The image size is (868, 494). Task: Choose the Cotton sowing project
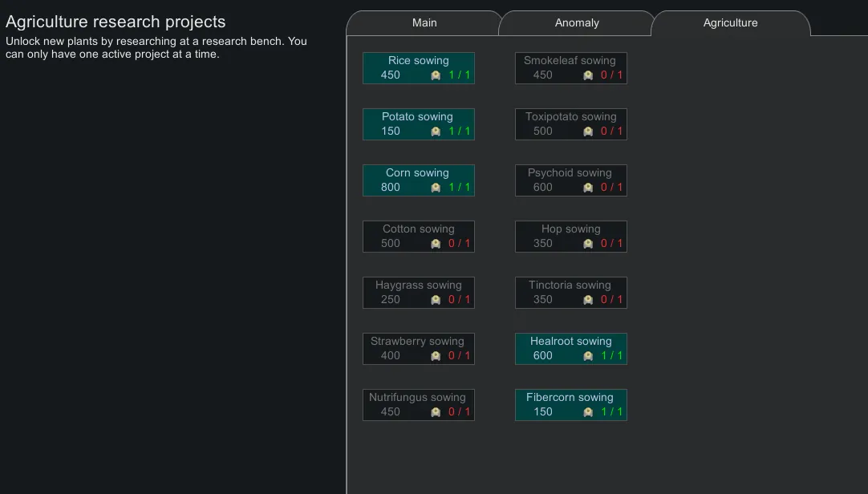(418, 236)
